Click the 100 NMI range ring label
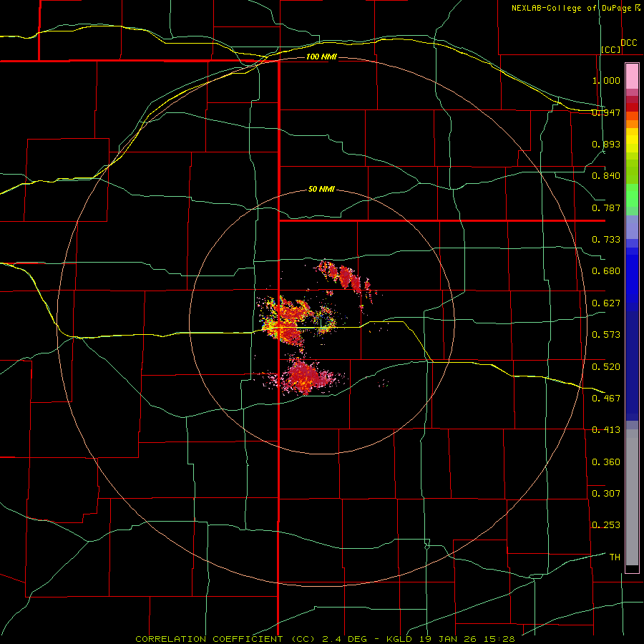This screenshot has width=644, height=644. [x=321, y=57]
